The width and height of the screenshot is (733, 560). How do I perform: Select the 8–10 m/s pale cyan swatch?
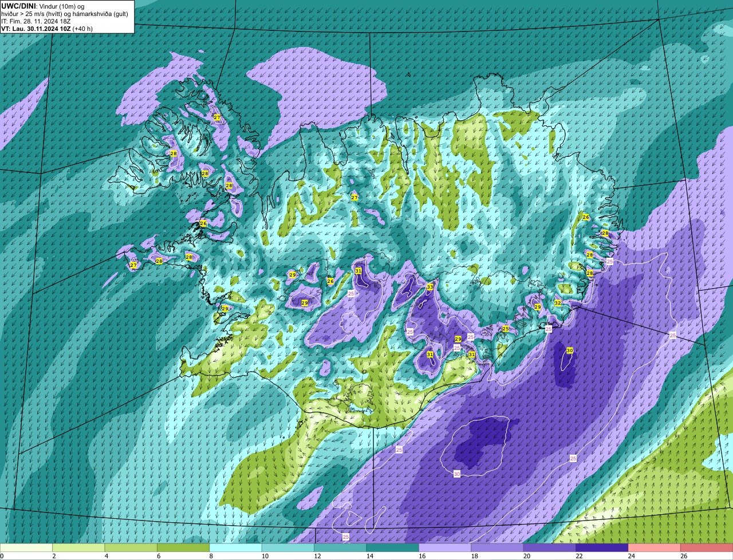click(236, 548)
